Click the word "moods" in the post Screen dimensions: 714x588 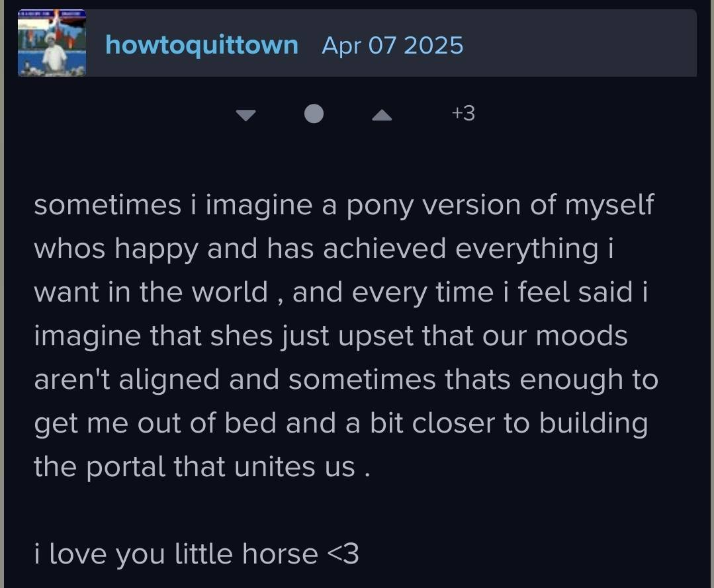click(582, 336)
